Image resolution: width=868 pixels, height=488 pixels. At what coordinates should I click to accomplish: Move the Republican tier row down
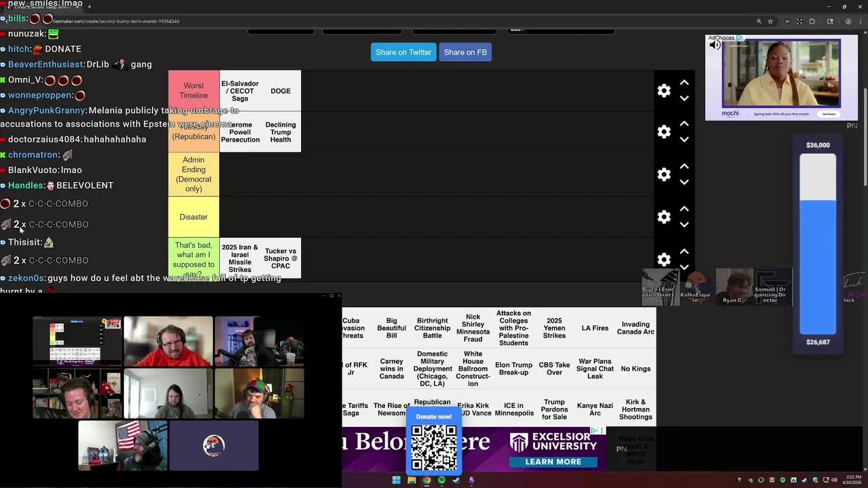pos(684,139)
